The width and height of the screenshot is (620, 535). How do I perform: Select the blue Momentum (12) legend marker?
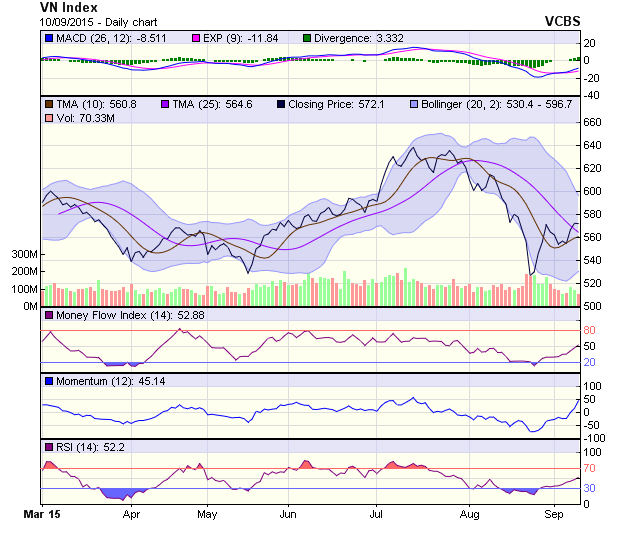48,381
